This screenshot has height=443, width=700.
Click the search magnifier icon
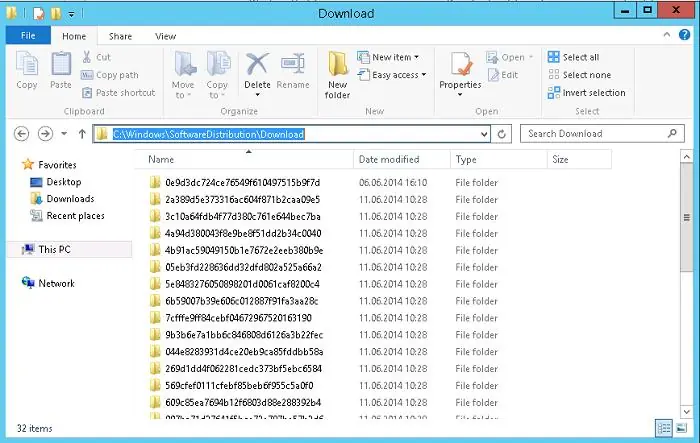click(672, 133)
